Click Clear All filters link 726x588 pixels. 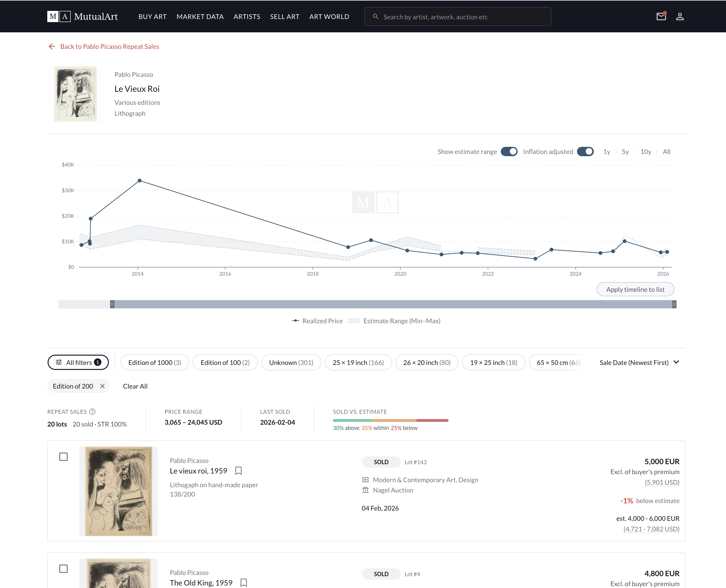point(135,386)
